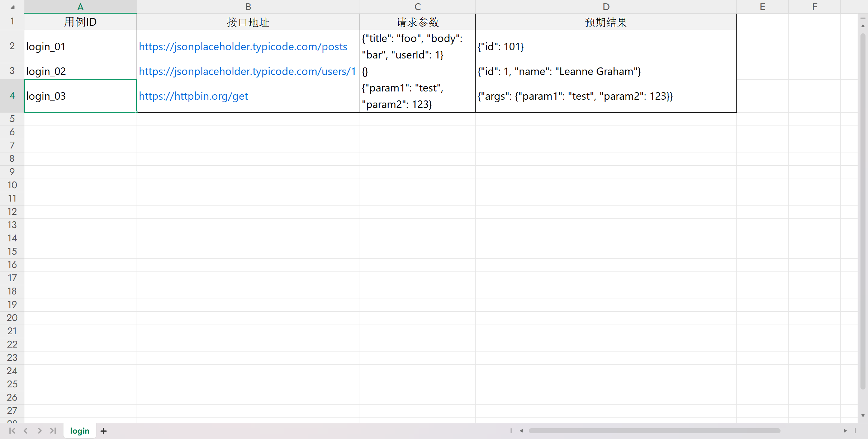Screen dimensions: 868x439
Task: Click previous sheet navigation arrow
Action: pos(25,431)
